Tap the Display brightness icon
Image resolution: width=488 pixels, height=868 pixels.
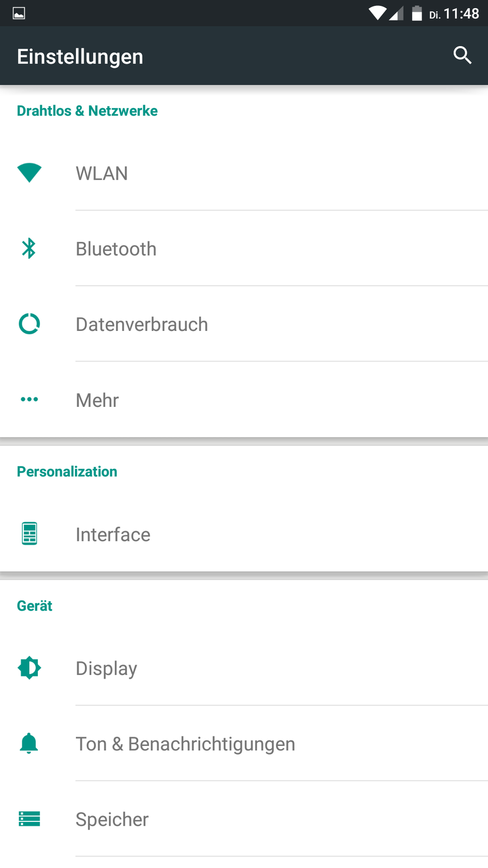click(x=29, y=668)
